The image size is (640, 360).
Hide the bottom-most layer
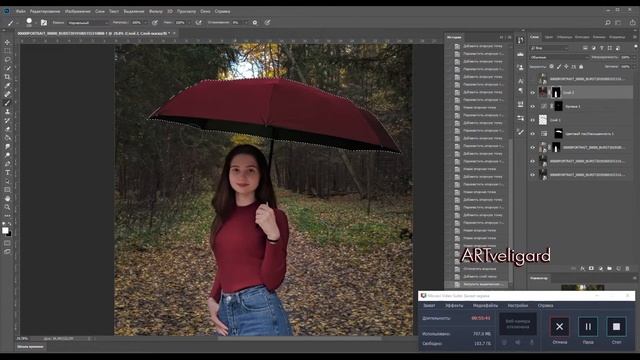click(532, 175)
